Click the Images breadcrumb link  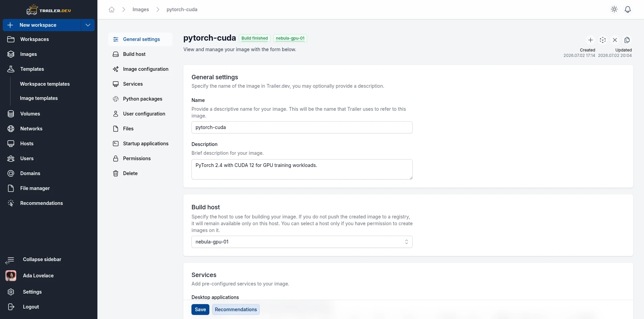coord(141,9)
